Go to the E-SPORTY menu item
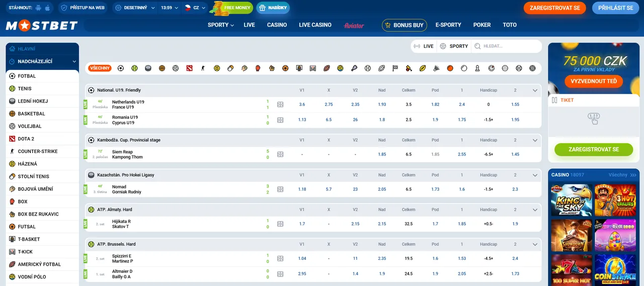Viewport: 644px width, 286px height. pyautogui.click(x=448, y=25)
